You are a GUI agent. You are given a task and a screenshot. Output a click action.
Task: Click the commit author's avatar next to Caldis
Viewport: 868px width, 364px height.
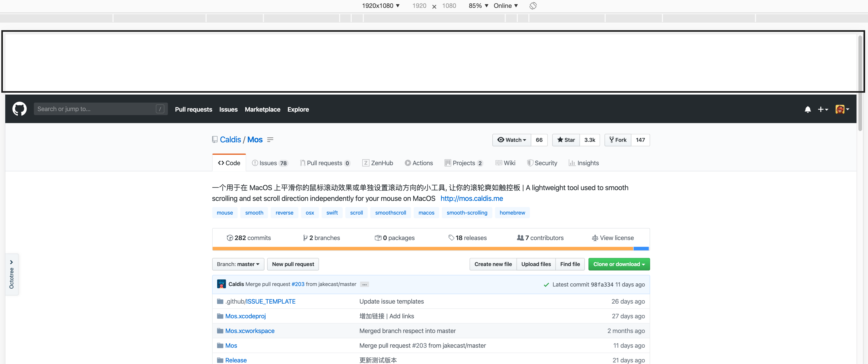click(x=221, y=284)
